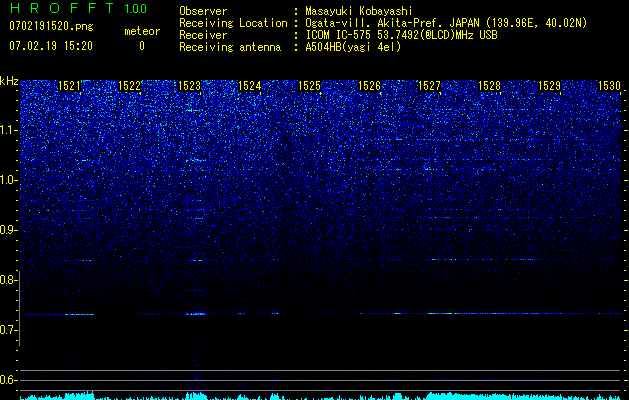Click the 1525 time marker
The image size is (629, 400).
coord(310,86)
